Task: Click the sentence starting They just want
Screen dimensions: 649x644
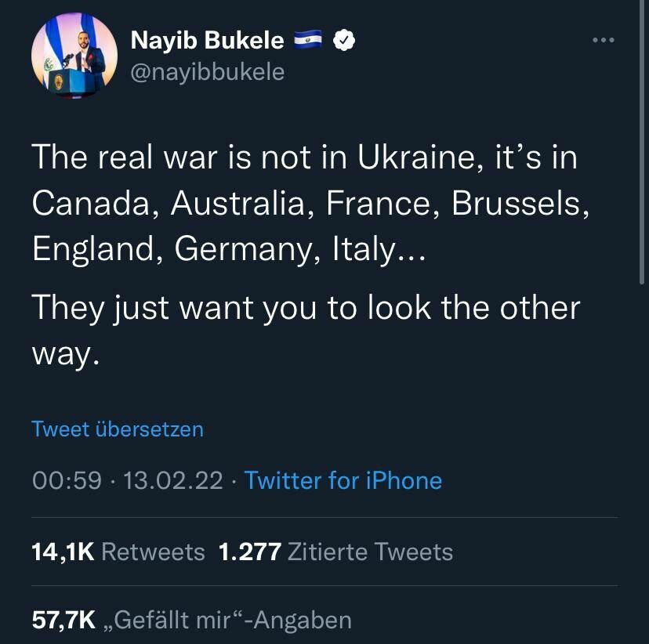Action: coord(306,308)
